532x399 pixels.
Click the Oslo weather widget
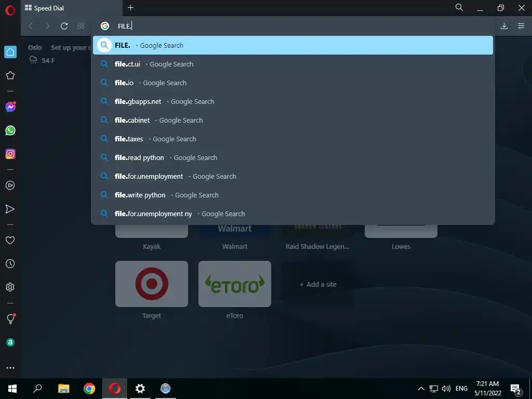coord(42,54)
